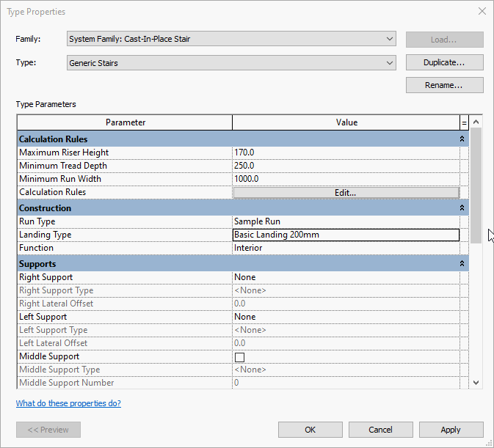Edit the Maximum Riser Height value 170.0

[x=346, y=153]
